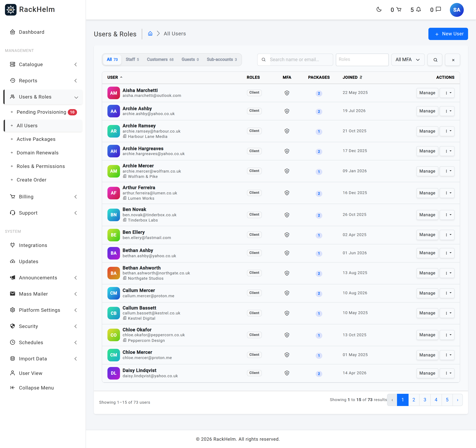
Task: Click Aisha Marchetti's MFA shield icon
Action: (x=287, y=93)
